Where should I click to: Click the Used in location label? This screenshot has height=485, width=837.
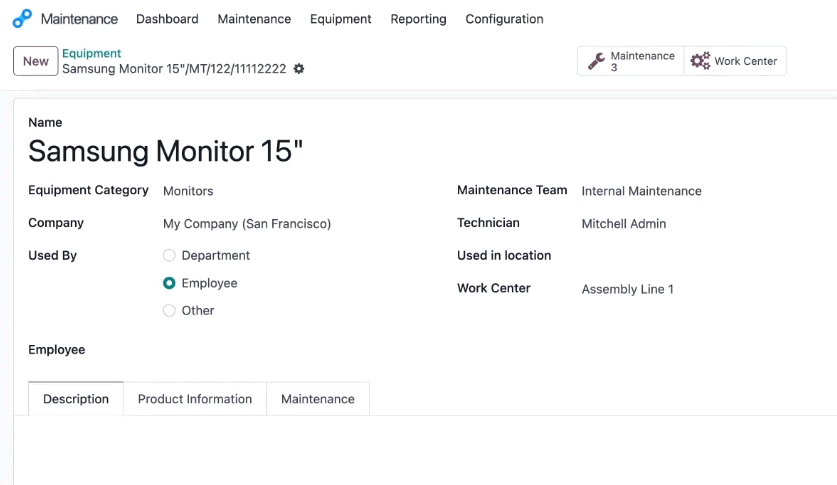[504, 256]
